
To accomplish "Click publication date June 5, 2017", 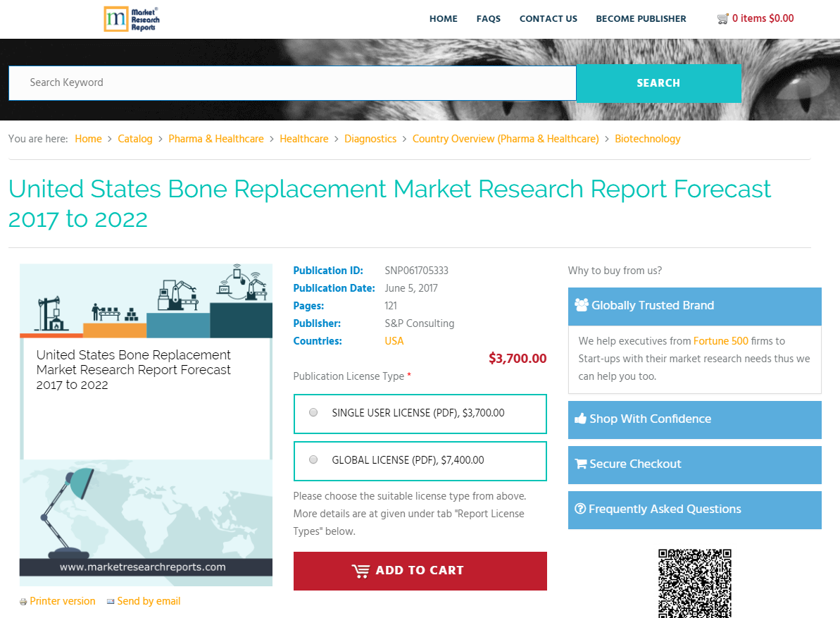I will [411, 288].
